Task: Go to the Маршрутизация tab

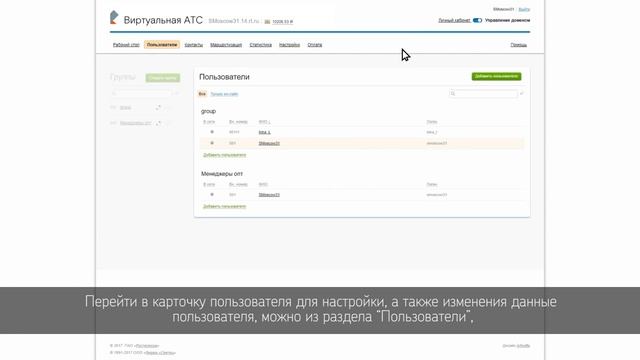Action: tap(226, 45)
